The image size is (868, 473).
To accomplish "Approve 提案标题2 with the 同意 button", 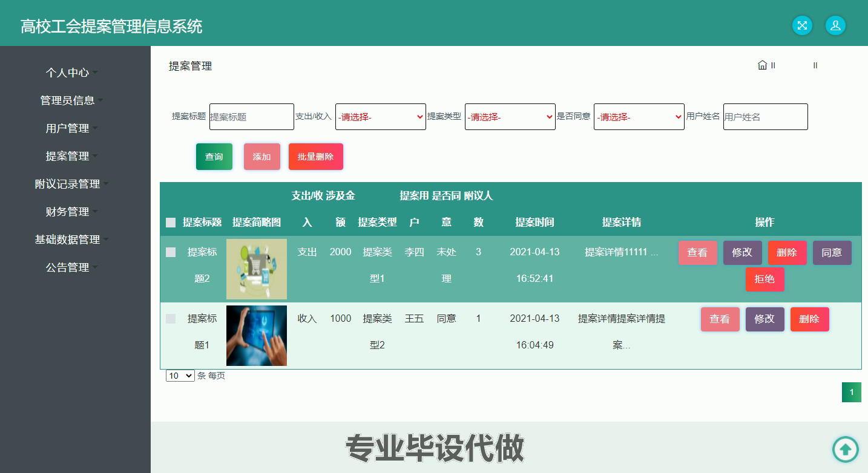I will [x=832, y=253].
